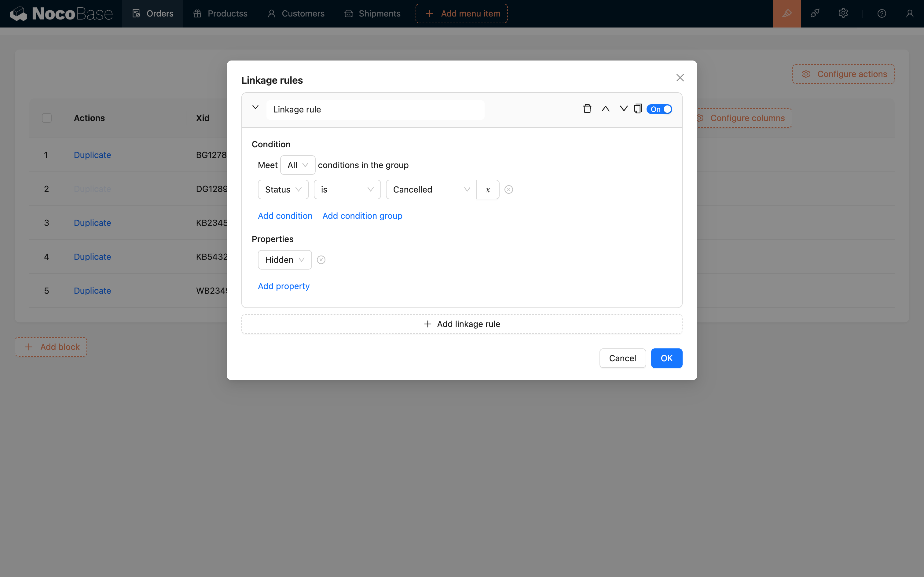
Task: Delete the linkage rule with trash icon
Action: point(587,109)
